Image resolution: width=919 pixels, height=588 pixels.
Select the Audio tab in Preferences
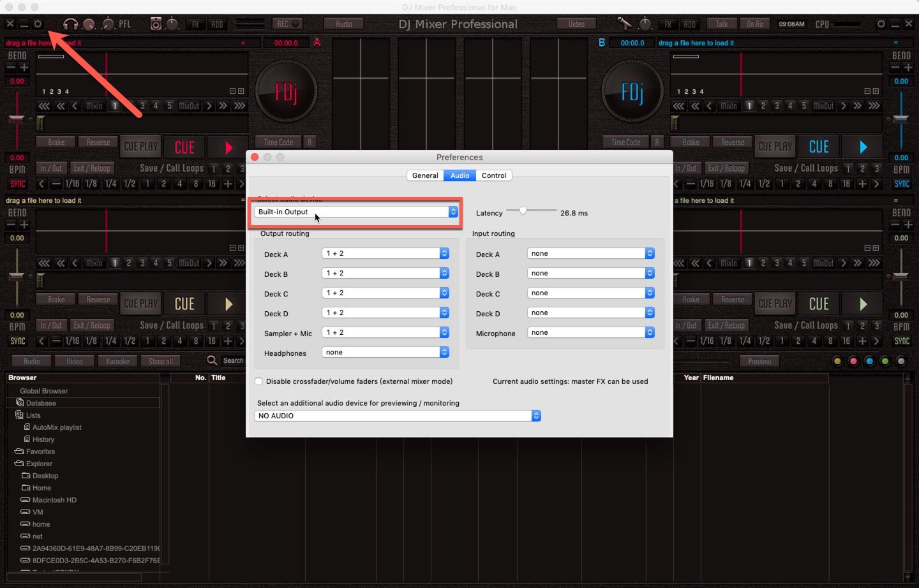tap(459, 175)
